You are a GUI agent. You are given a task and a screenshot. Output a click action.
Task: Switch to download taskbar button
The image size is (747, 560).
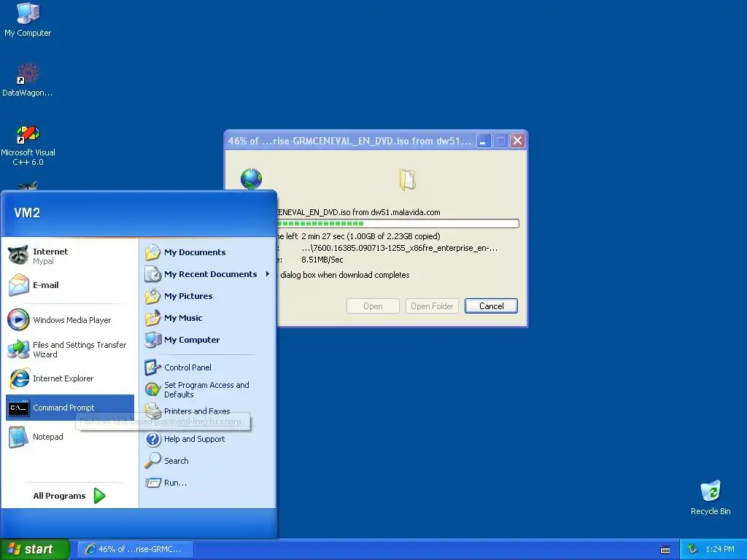(135, 549)
